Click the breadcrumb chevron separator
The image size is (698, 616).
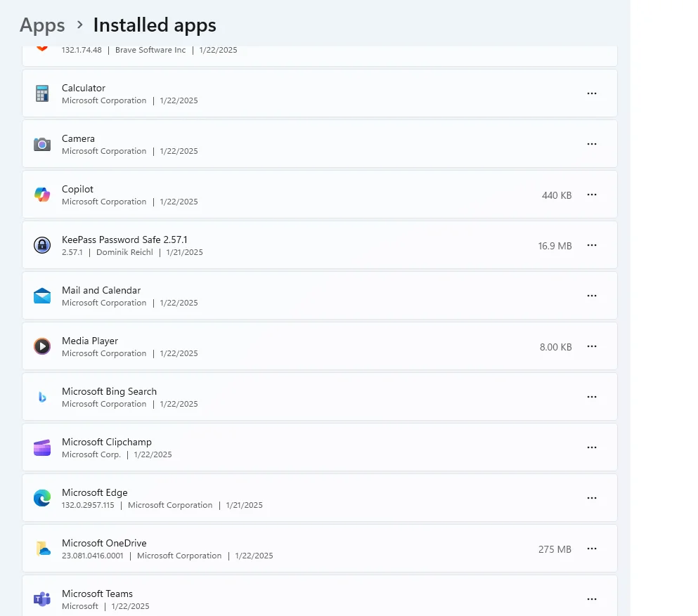pos(79,25)
